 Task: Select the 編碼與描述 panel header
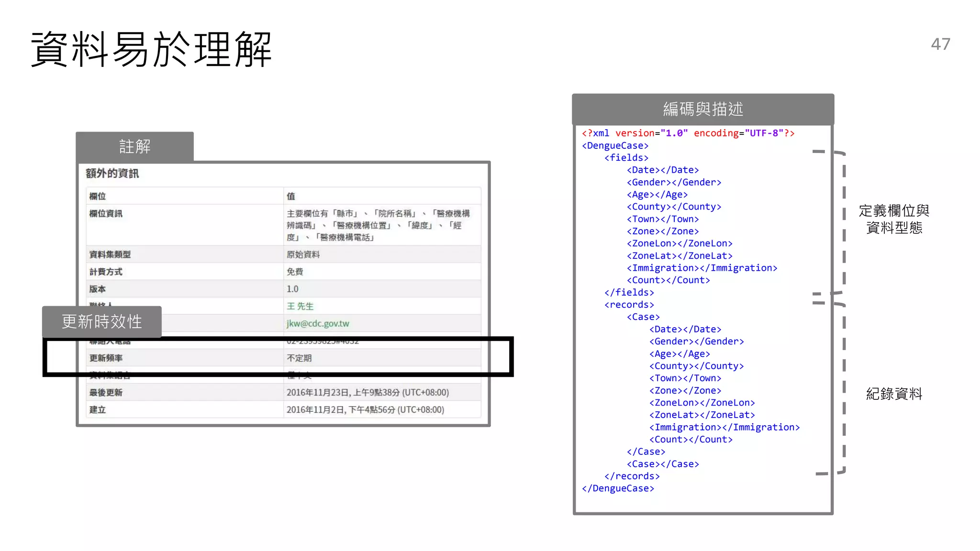pyautogui.click(x=703, y=109)
